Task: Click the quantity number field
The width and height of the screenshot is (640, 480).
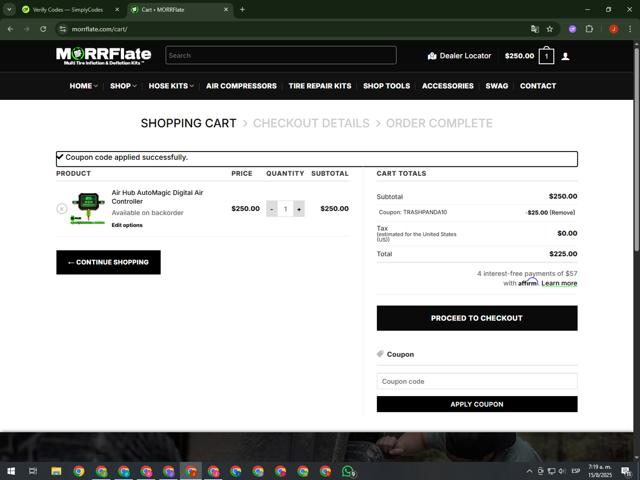Action: tap(285, 209)
